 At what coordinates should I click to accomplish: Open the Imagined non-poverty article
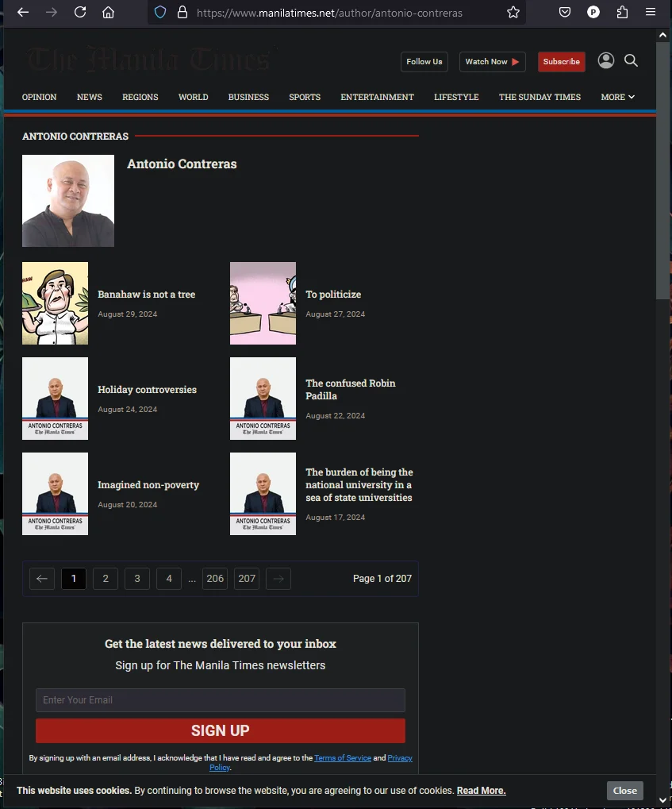(148, 485)
